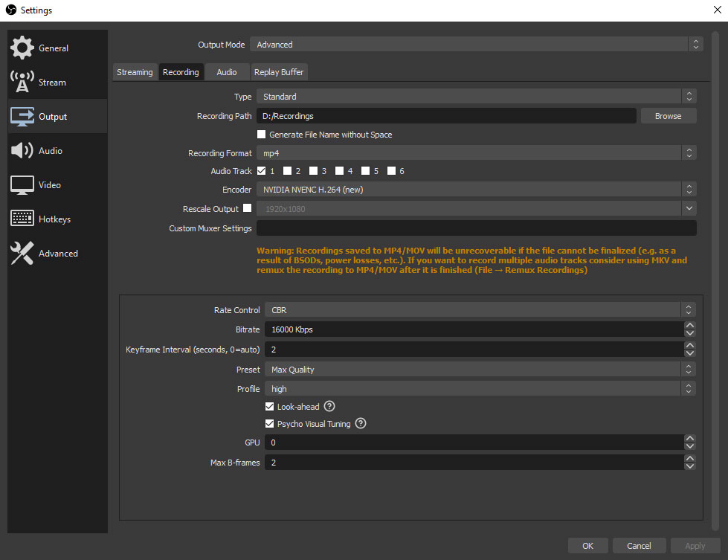This screenshot has height=560, width=728.
Task: Open the Output Mode dropdown
Action: tap(476, 44)
